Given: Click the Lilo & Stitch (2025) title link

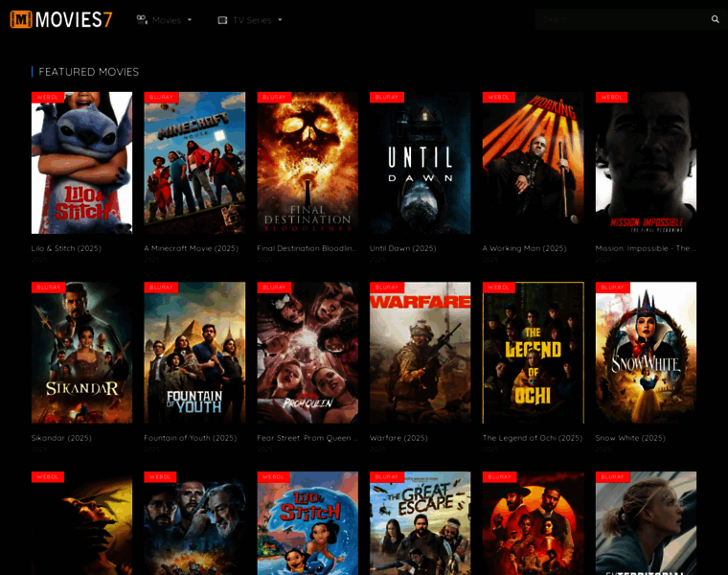Looking at the screenshot, I should pos(66,248).
